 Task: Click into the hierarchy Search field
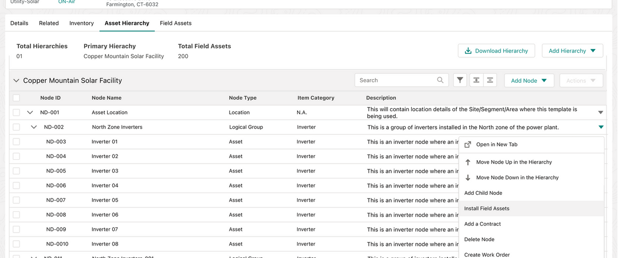(395, 80)
